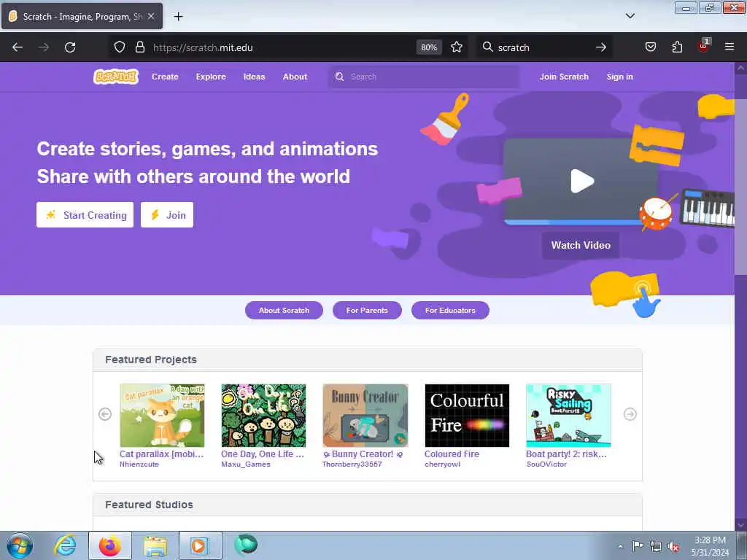Open author cherryowl profile link
Screen dimensions: 747x560
(x=442, y=464)
